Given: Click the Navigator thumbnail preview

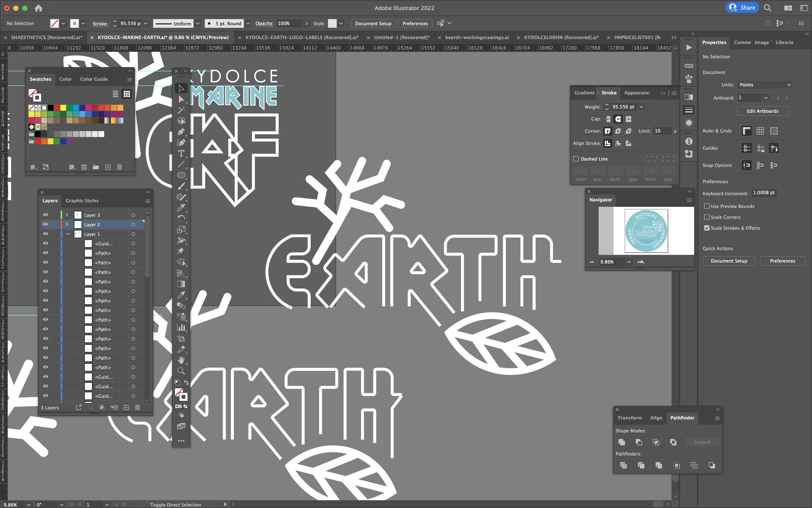Looking at the screenshot, I should tap(646, 231).
